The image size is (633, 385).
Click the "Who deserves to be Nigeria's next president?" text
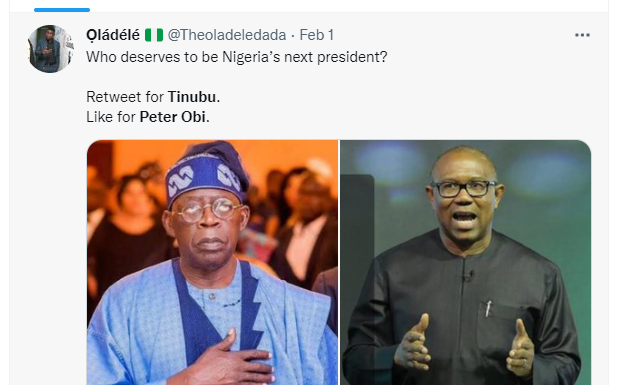click(x=237, y=57)
